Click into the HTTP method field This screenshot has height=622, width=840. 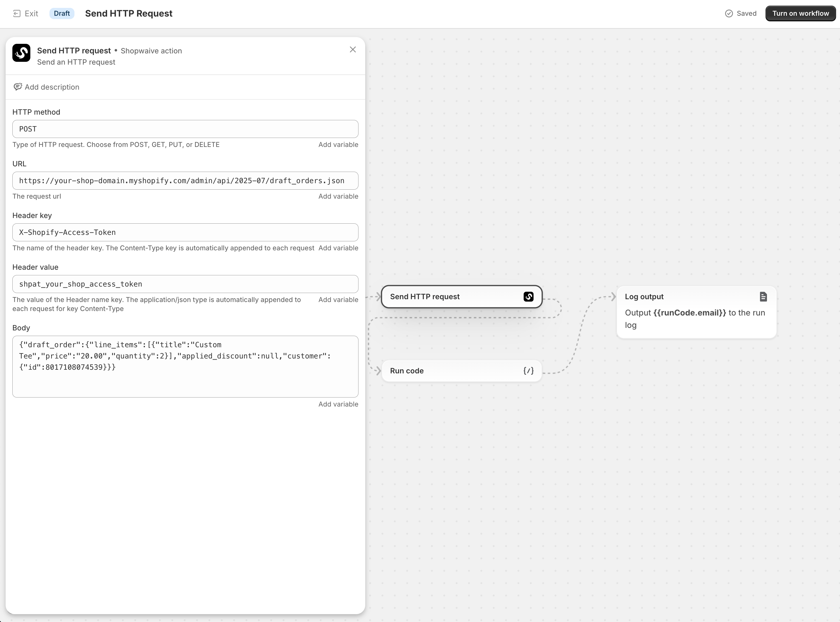(185, 129)
